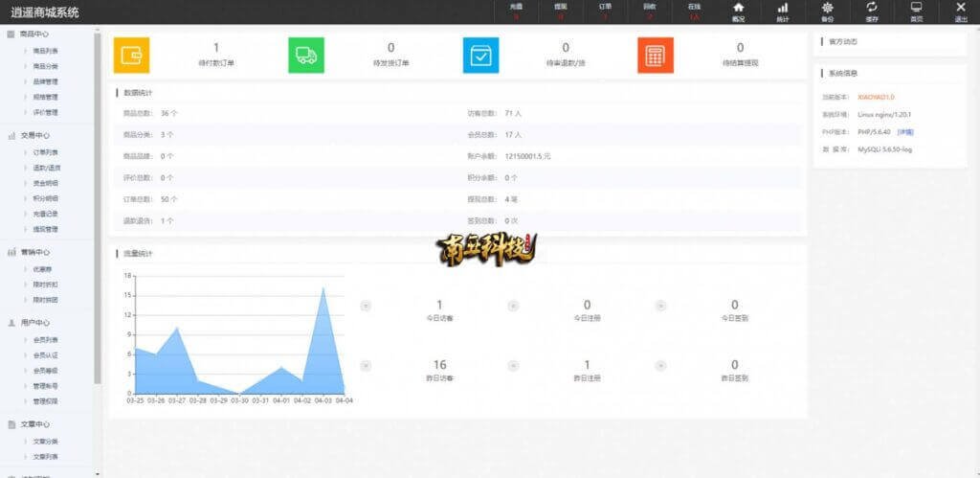The image size is (980, 478).
Task: Expand the 用户中心 sidebar group
Action: point(34,323)
